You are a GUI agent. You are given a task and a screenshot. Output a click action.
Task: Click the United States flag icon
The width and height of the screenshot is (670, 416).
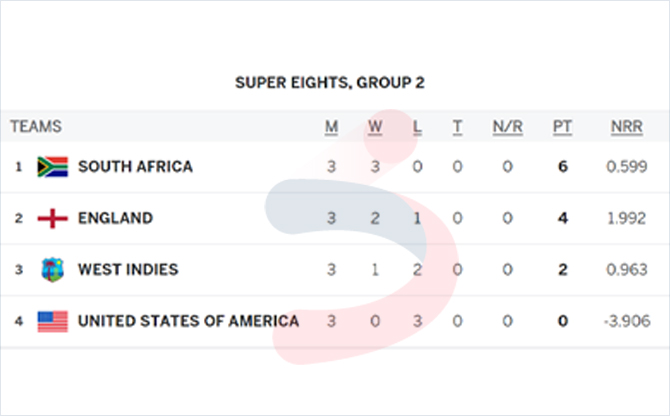[x=53, y=321]
